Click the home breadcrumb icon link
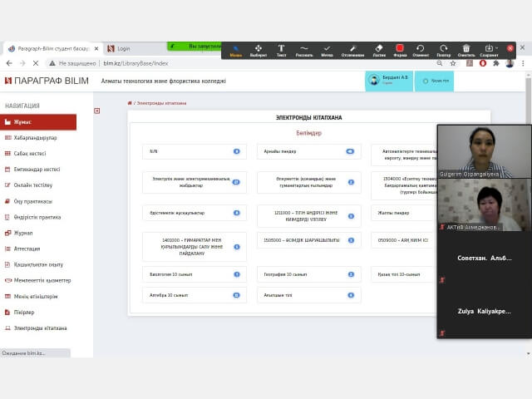This screenshot has height=399, width=532. [x=130, y=103]
